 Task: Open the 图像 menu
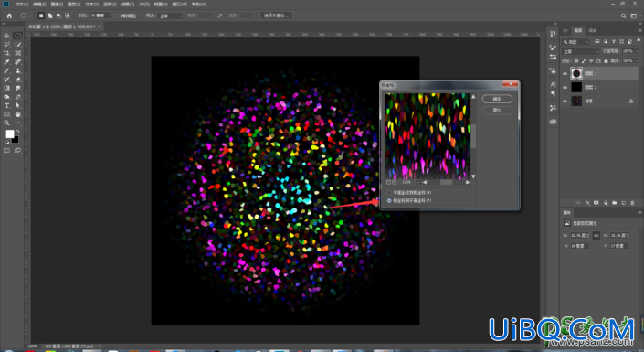[x=57, y=4]
